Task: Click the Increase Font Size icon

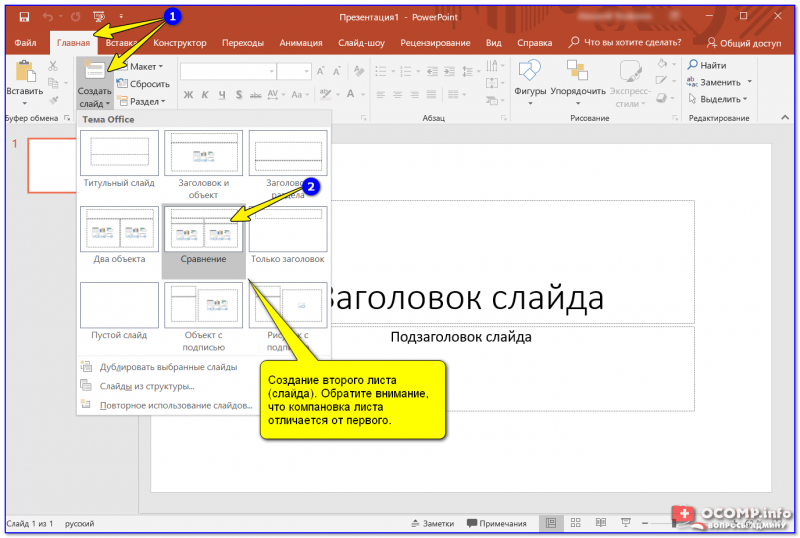Action: [x=320, y=71]
